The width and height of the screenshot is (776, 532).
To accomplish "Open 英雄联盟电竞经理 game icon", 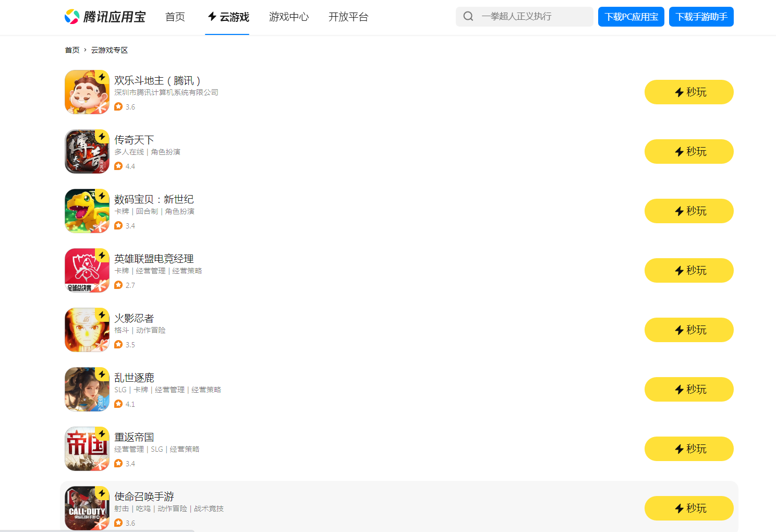I will pos(87,270).
